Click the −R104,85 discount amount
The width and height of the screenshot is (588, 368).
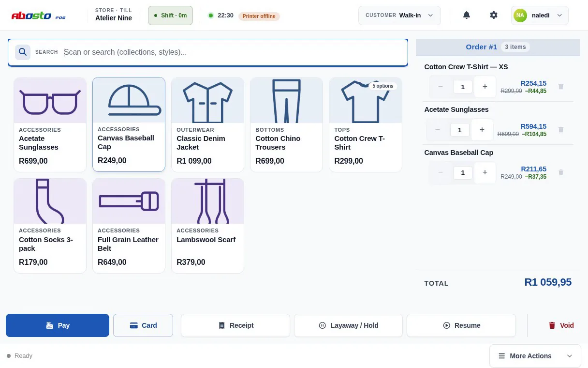(534, 134)
